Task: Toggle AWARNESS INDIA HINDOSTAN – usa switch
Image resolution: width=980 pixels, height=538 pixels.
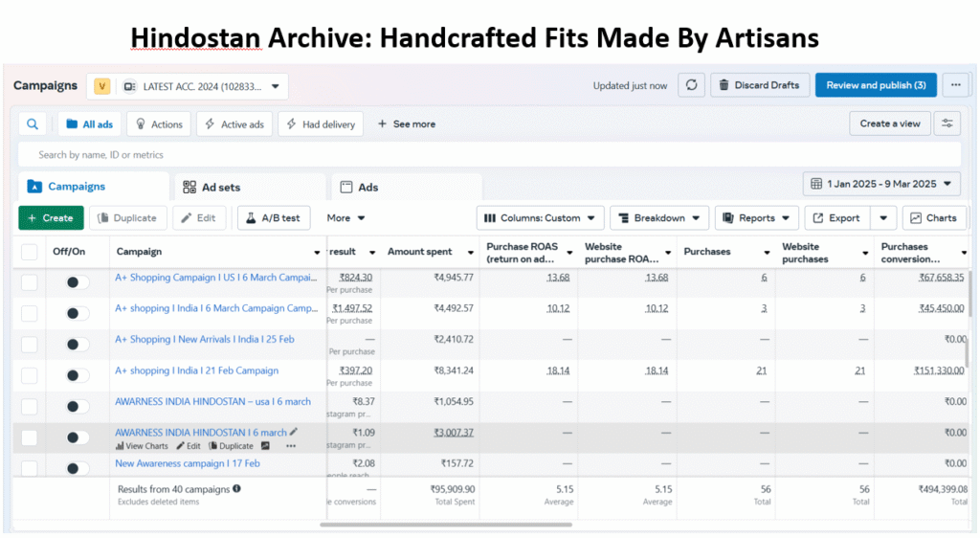Action: 78,406
